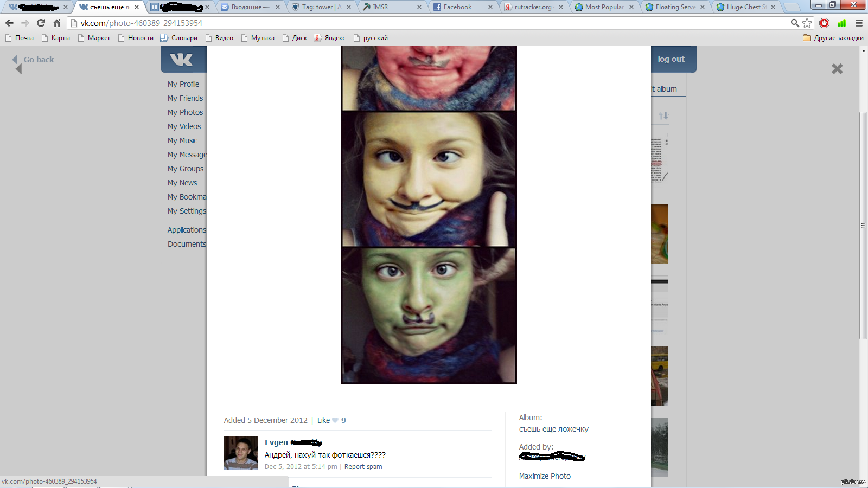
Task: Click the red Opera-style extension icon
Action: [x=825, y=23]
